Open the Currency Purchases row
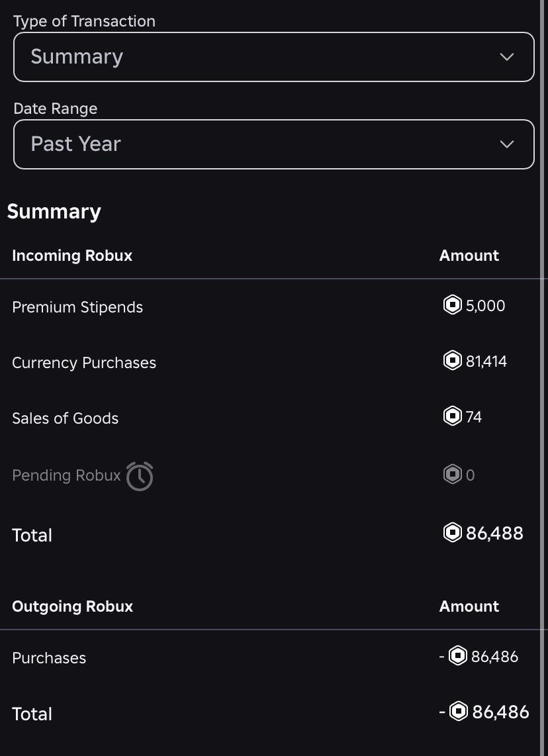 [84, 363]
